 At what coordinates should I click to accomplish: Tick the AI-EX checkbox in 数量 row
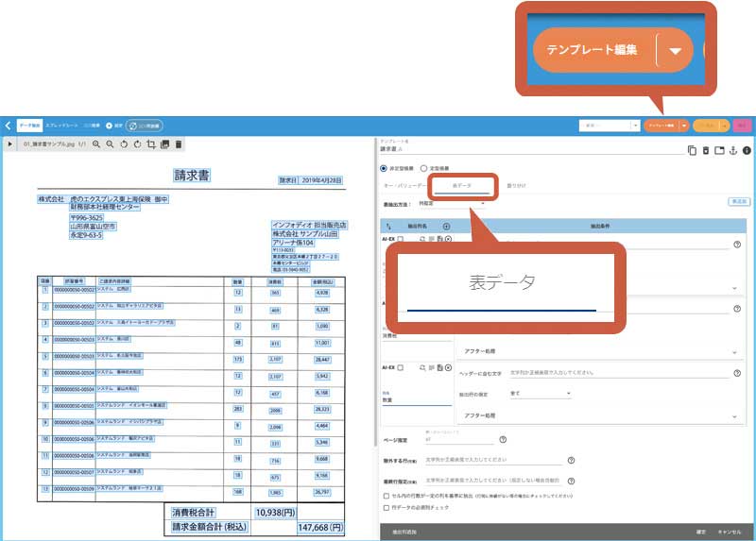click(x=400, y=367)
